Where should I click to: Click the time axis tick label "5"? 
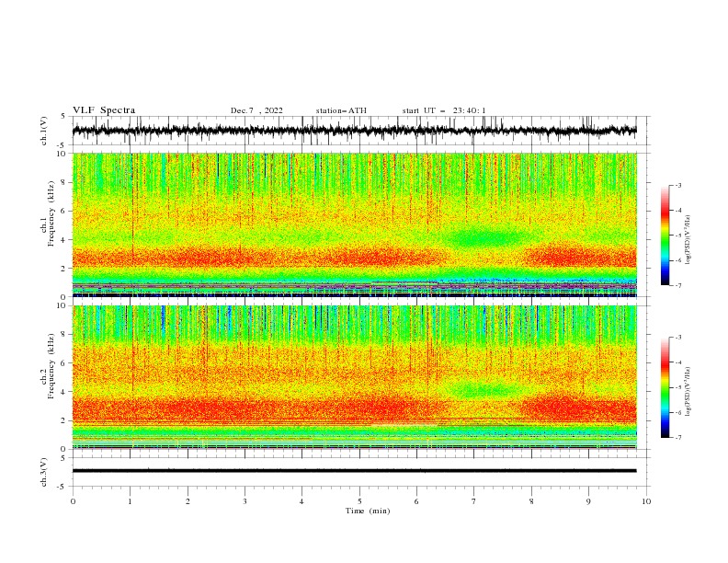point(359,501)
